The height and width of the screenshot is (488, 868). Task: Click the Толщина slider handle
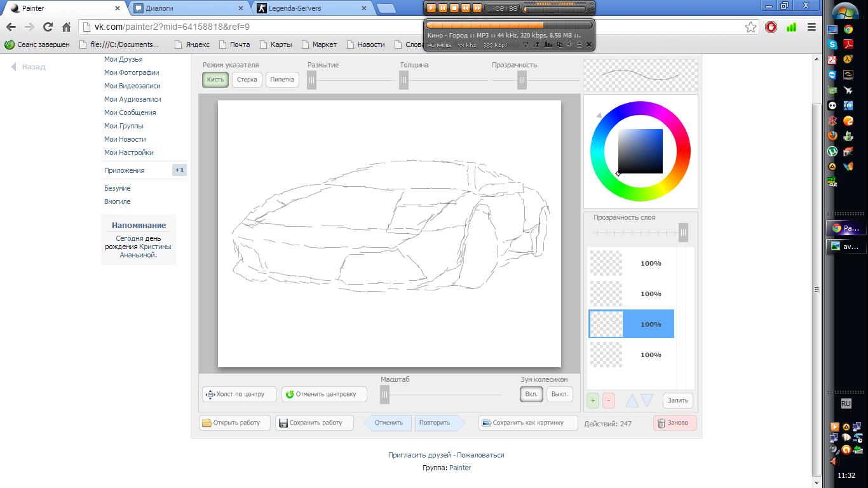pyautogui.click(x=403, y=80)
